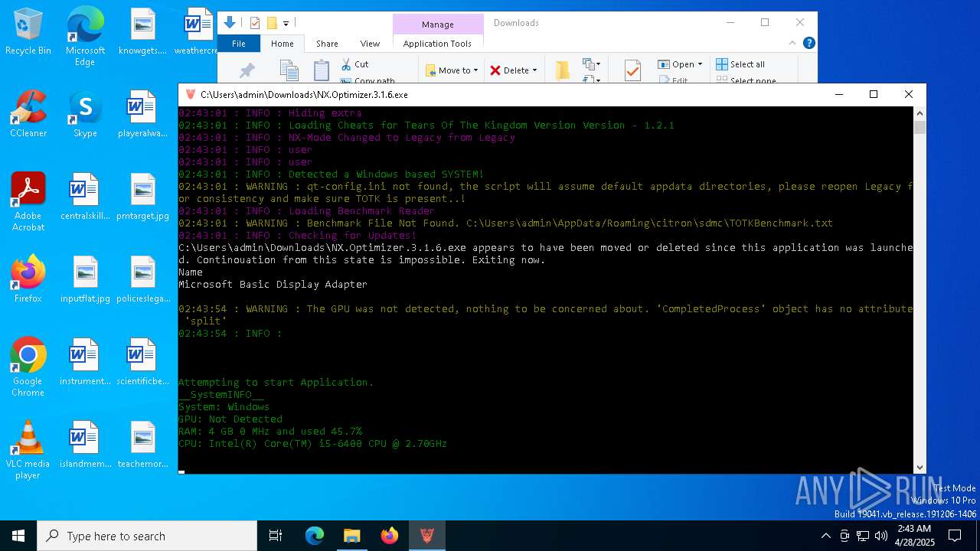This screenshot has width=980, height=551.
Task: Click the blue down-arrow icon in Explorer title bar
Action: click(229, 23)
